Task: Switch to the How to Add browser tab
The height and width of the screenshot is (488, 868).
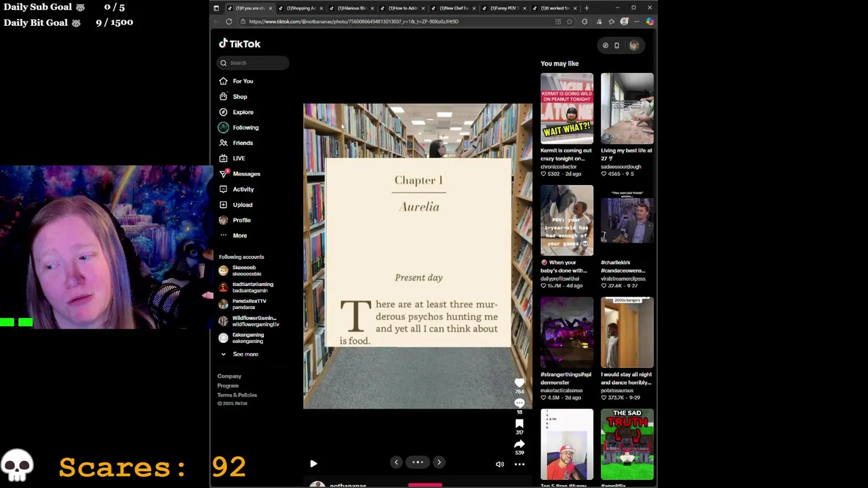Action: pos(403,8)
